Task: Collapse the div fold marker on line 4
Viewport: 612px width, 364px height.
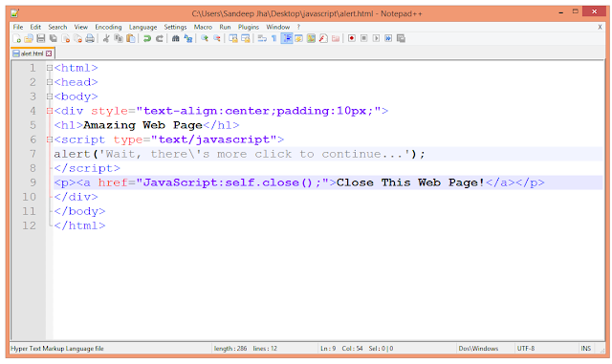Action: (50, 111)
